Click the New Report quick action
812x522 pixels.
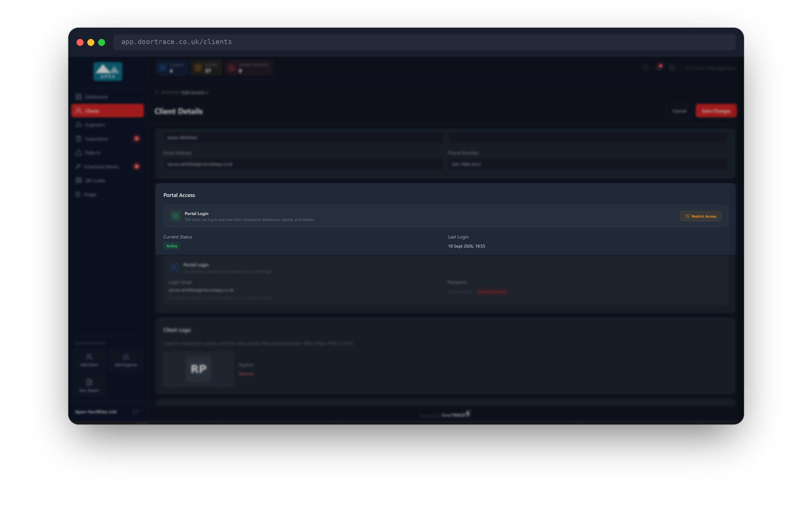coord(89,385)
